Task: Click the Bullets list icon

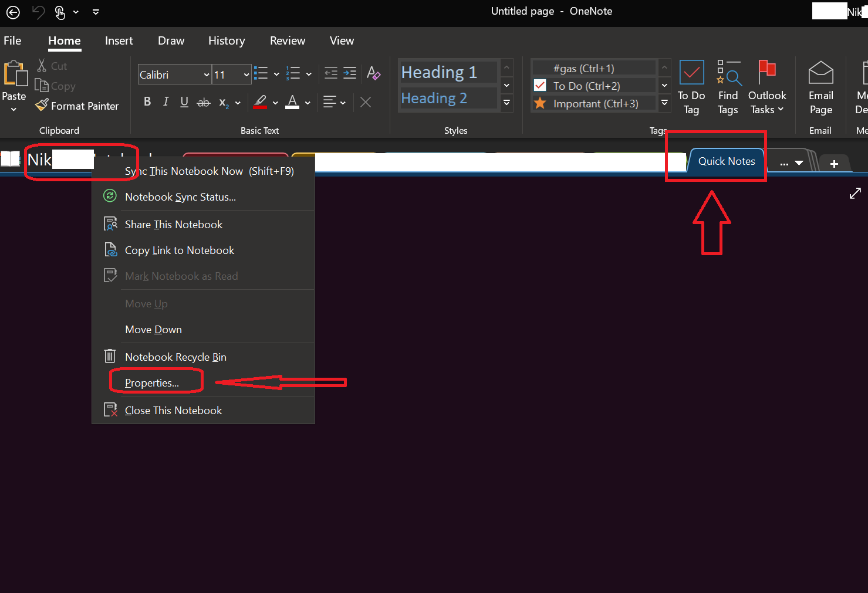Action: [261, 73]
